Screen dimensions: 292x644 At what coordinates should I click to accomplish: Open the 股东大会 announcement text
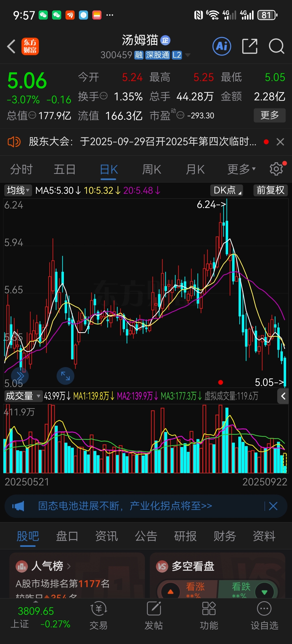click(143, 141)
